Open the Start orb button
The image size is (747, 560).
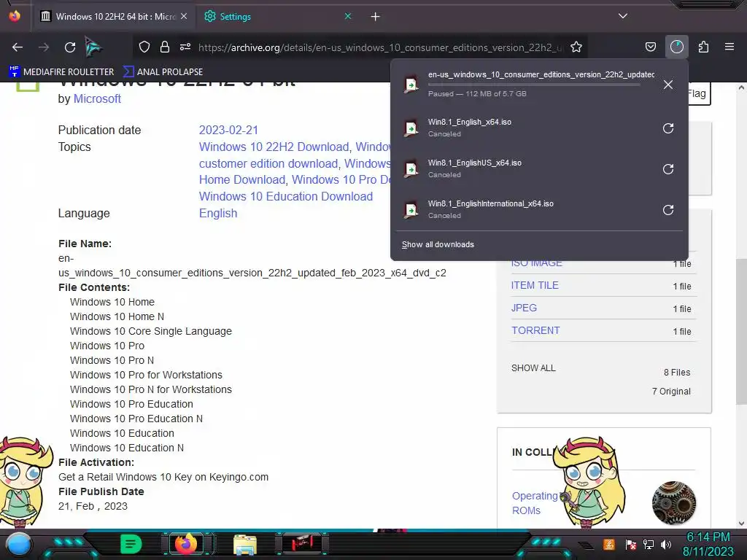tap(18, 545)
